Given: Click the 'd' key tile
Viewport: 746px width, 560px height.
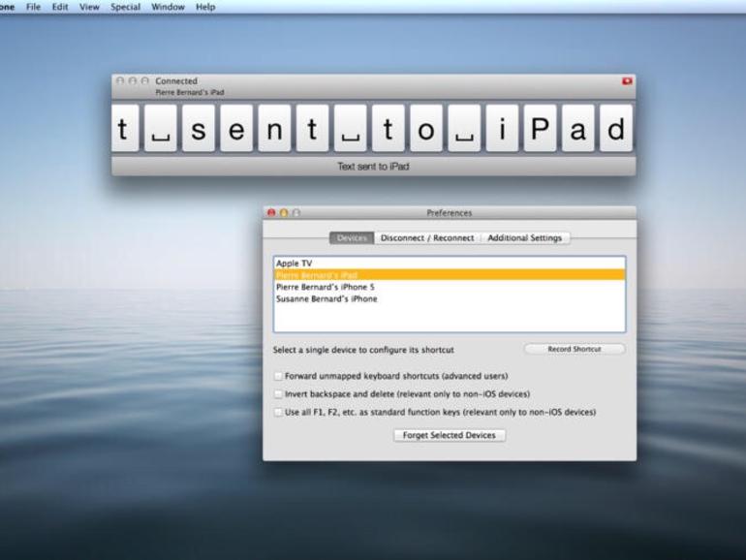Looking at the screenshot, I should (x=616, y=129).
